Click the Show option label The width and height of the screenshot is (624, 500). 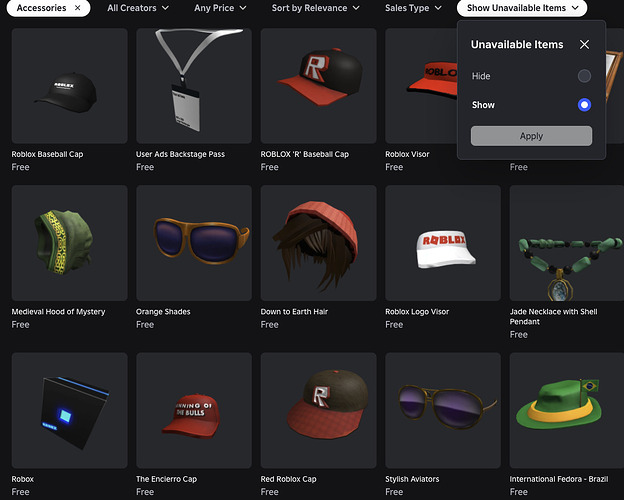[x=483, y=105]
